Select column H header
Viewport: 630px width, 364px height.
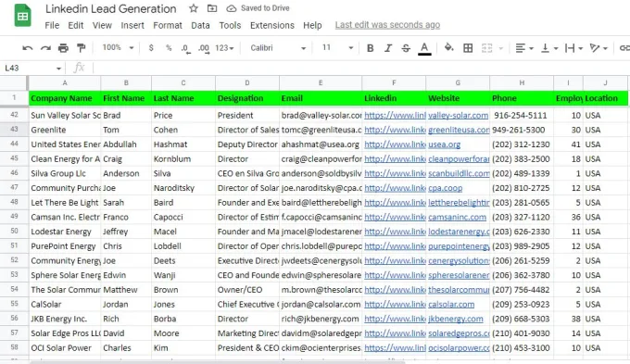522,82
